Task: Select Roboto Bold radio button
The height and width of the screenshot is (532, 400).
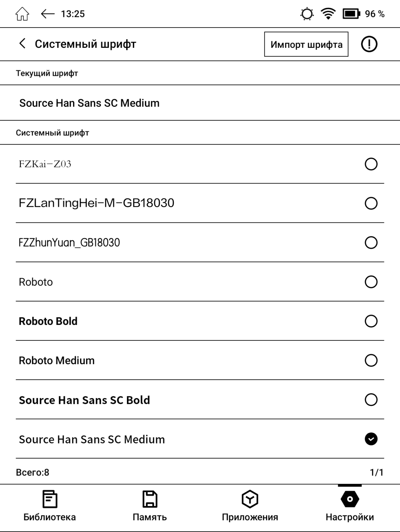Action: tap(371, 321)
